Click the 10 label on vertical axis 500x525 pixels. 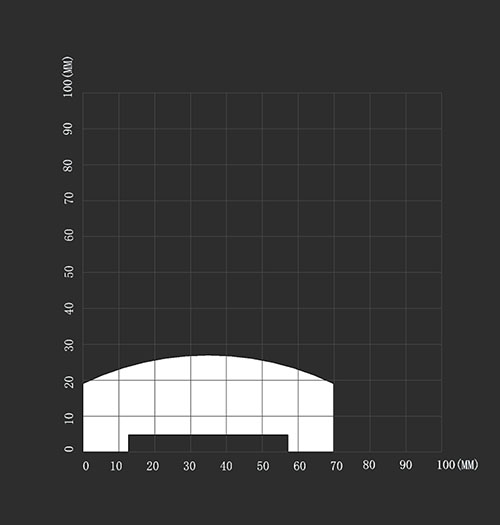click(x=68, y=418)
